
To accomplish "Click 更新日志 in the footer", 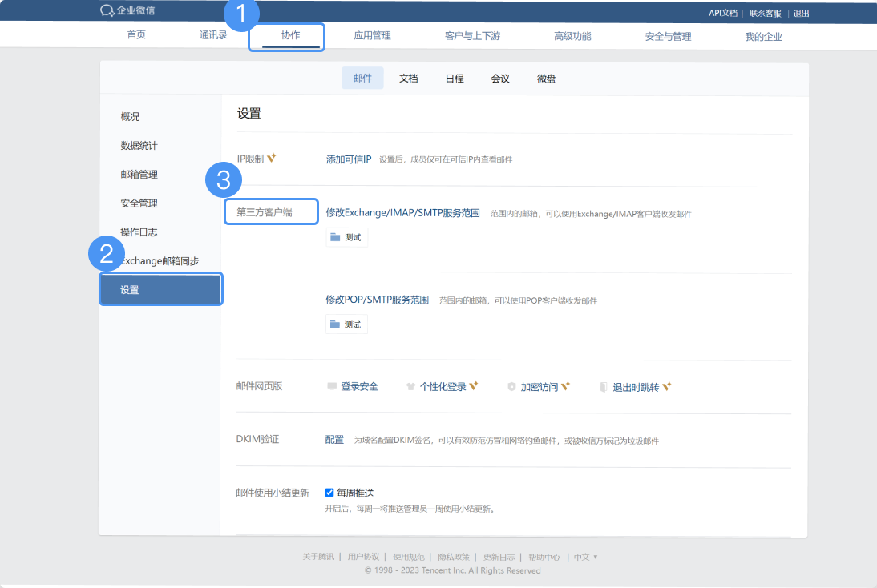I will pos(499,557).
